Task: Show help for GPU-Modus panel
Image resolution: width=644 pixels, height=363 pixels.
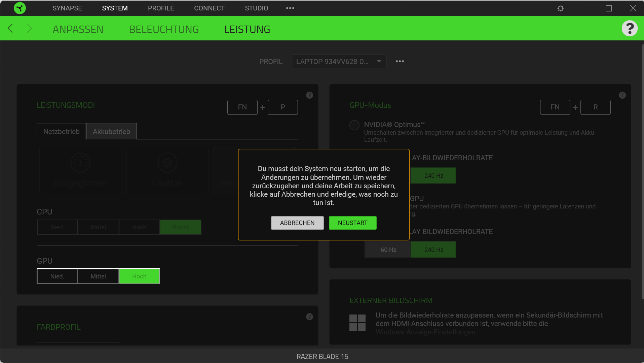Action: (x=622, y=95)
